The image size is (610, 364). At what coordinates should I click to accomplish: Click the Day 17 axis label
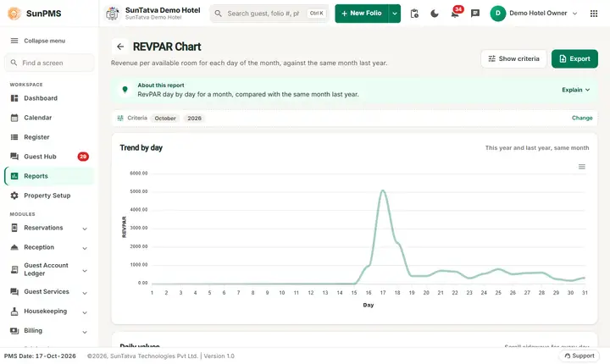(x=383, y=292)
